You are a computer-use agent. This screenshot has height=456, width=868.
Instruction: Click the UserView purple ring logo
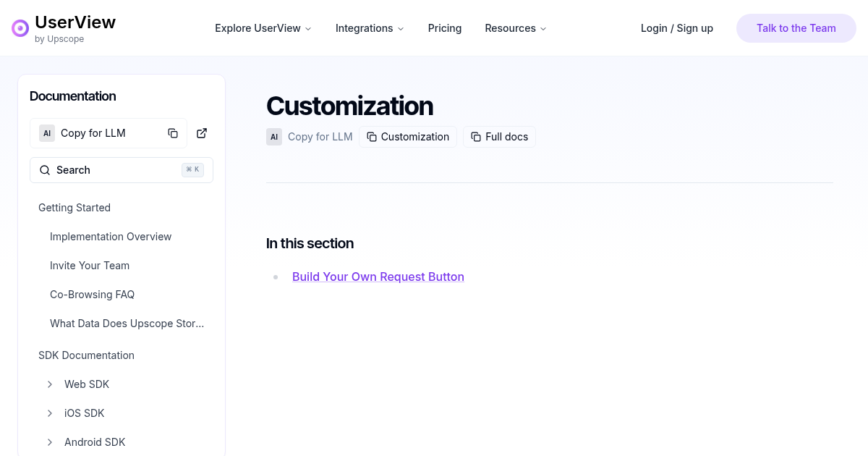click(x=20, y=28)
